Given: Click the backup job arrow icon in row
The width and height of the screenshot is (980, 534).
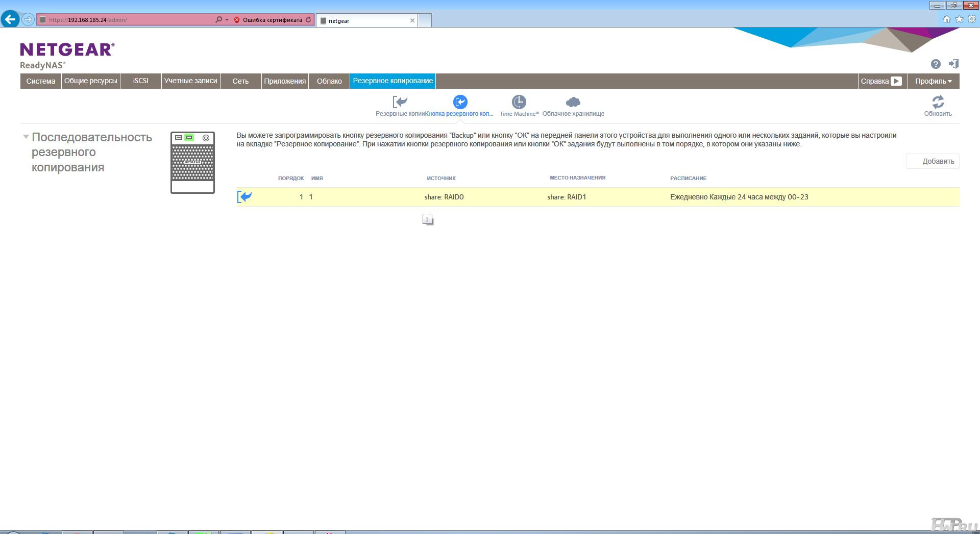Looking at the screenshot, I should (244, 197).
